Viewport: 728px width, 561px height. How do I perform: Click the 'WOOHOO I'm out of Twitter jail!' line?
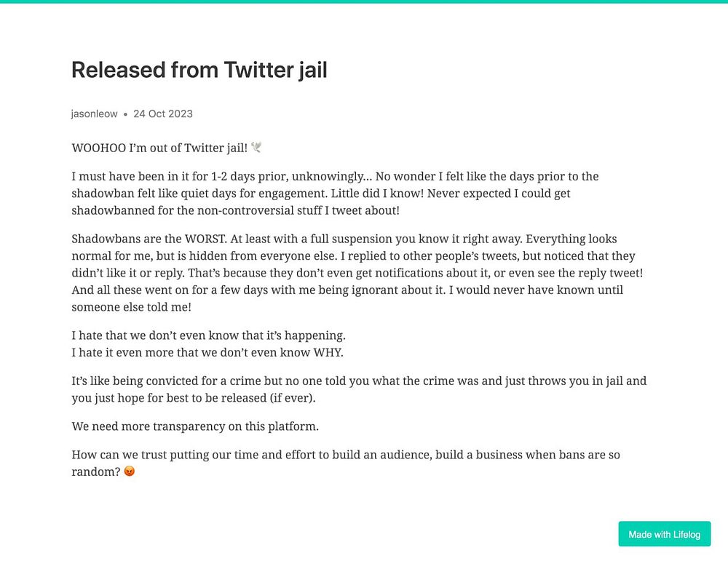tap(159, 148)
